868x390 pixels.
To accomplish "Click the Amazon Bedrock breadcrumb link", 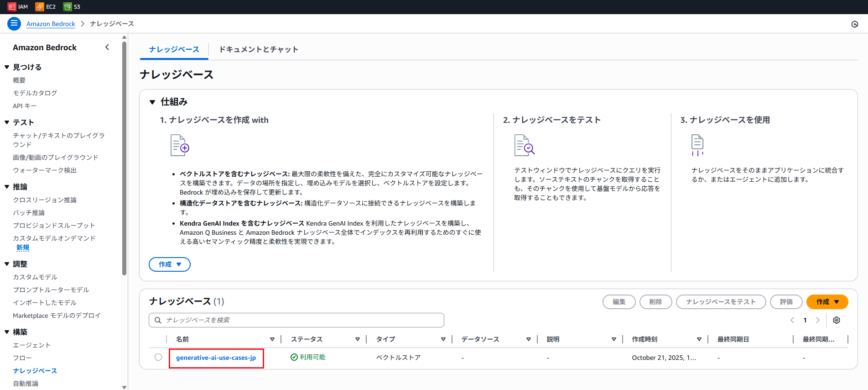I will (x=51, y=24).
